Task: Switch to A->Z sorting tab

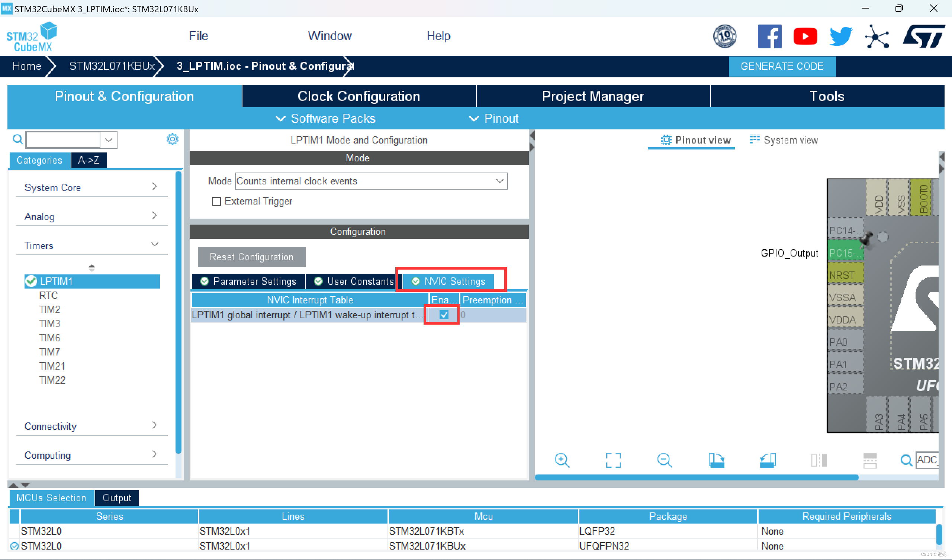Action: click(89, 160)
